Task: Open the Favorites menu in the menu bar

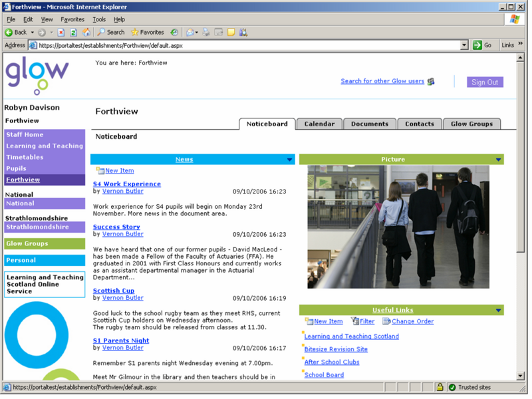Action: (72, 20)
